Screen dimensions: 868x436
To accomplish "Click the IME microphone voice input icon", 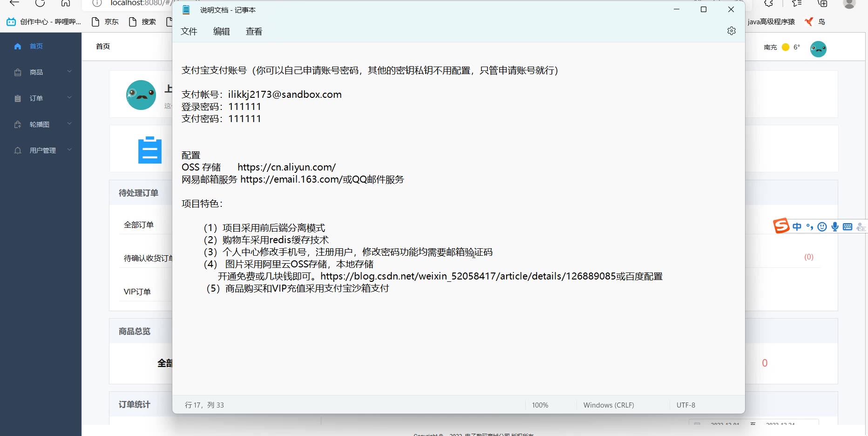I will pos(835,227).
